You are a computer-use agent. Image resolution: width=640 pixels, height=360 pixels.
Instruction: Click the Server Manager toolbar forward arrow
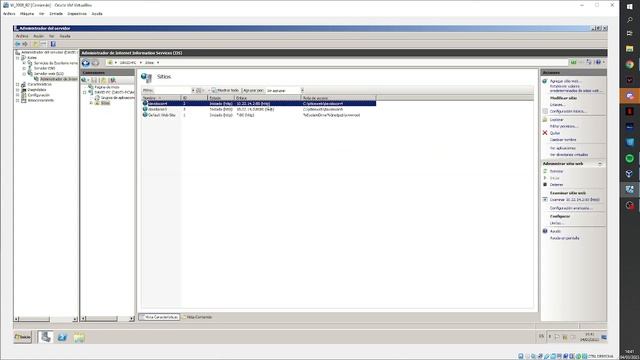(x=25, y=44)
